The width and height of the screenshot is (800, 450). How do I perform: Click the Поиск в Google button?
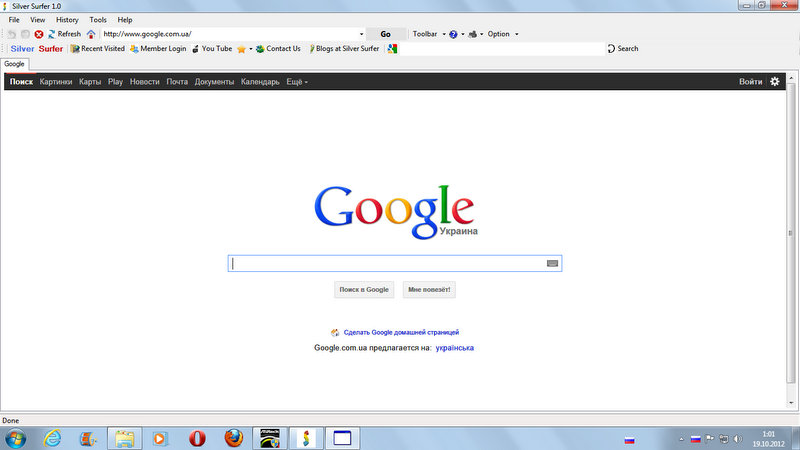point(364,290)
